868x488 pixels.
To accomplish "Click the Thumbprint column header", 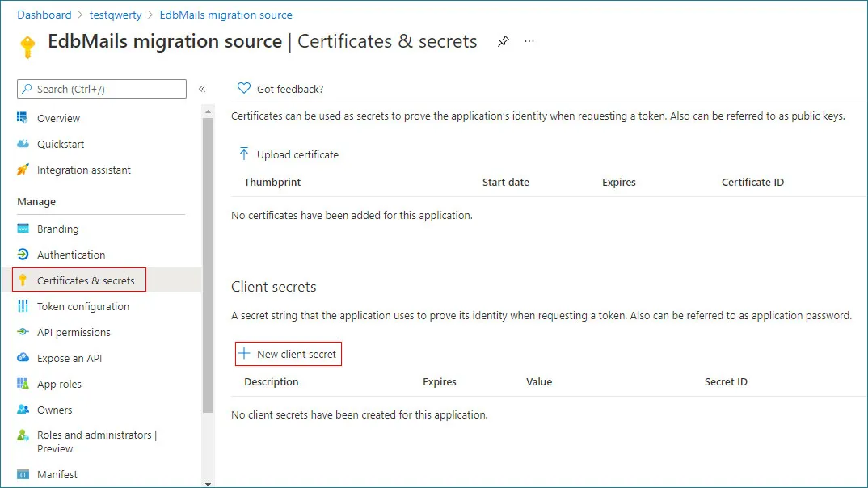I will (272, 182).
